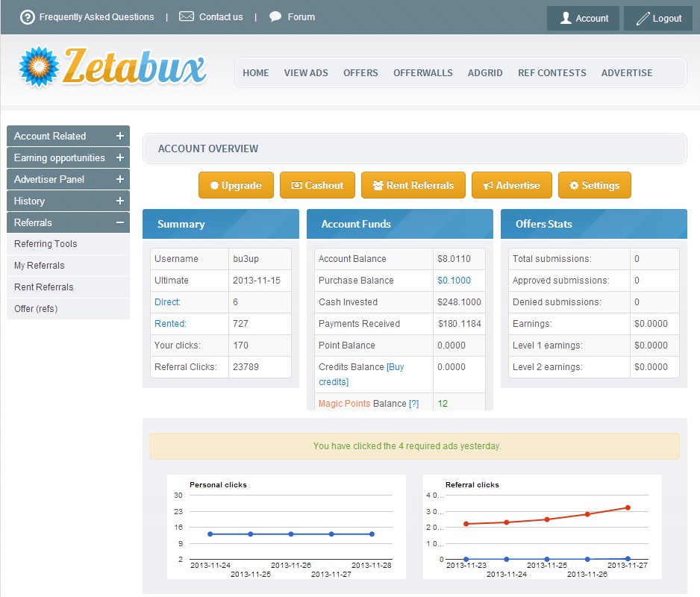
Task: Click the Cashout button label
Action: click(324, 185)
